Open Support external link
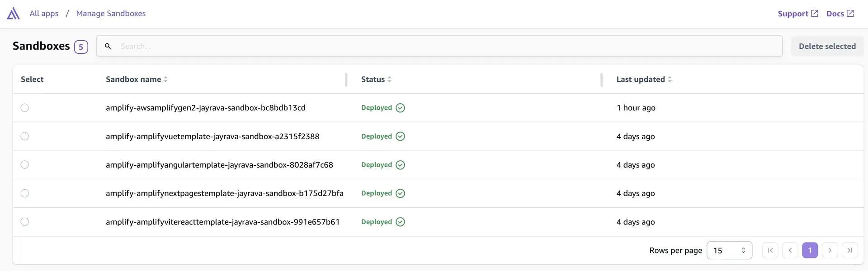868x271 pixels. coord(797,14)
